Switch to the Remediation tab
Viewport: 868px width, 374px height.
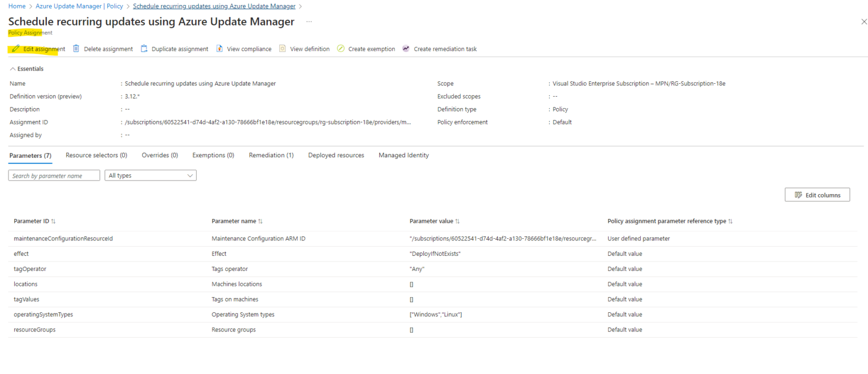point(271,155)
